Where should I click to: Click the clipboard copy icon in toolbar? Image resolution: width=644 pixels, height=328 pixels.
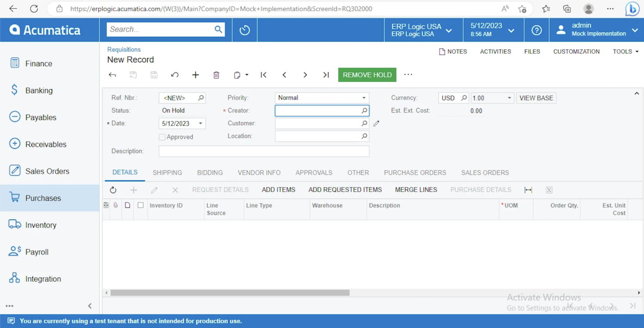238,74
